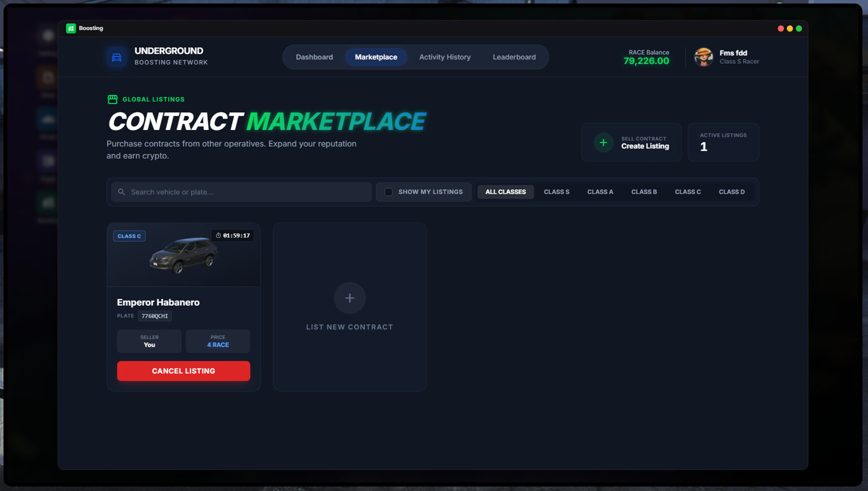Click the Fms fdd profile avatar

704,57
